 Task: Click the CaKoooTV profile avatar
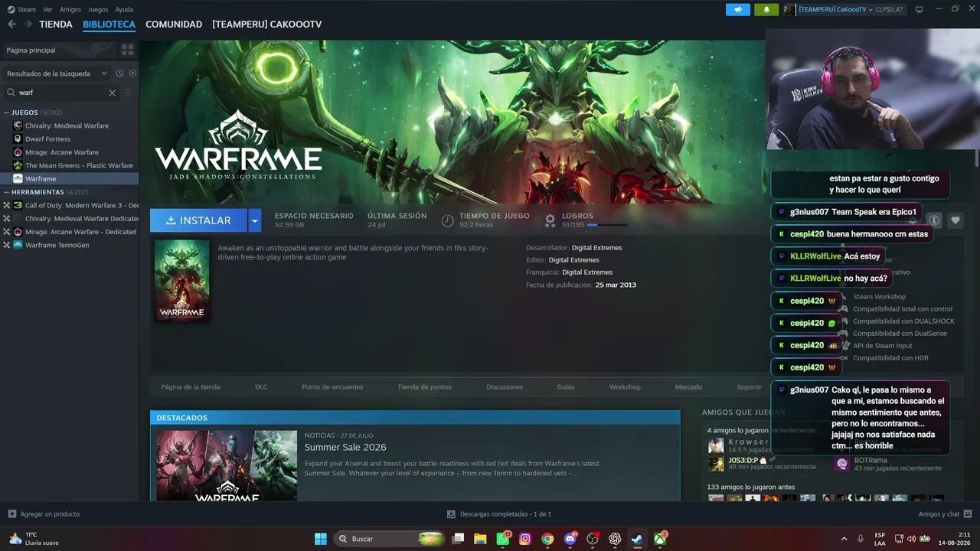pos(789,9)
